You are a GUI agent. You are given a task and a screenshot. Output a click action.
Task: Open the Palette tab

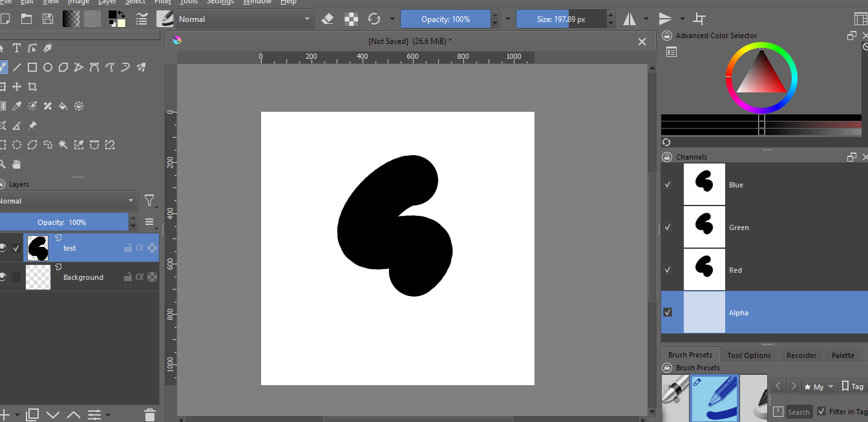pyautogui.click(x=843, y=355)
